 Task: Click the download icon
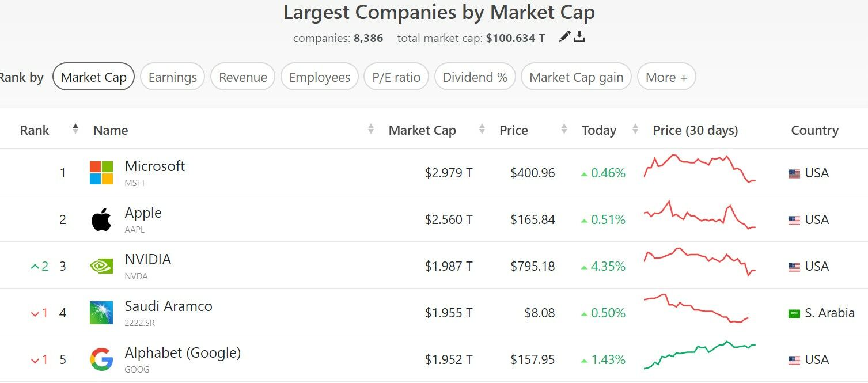click(x=579, y=37)
